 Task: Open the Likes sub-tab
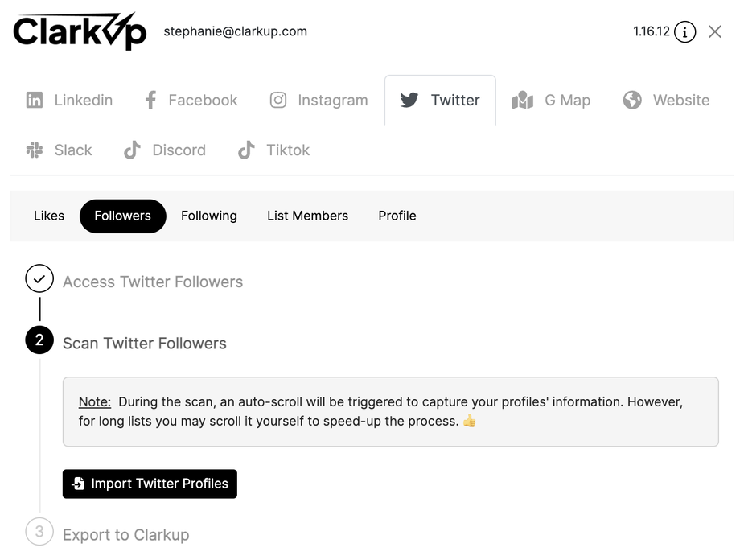click(49, 216)
